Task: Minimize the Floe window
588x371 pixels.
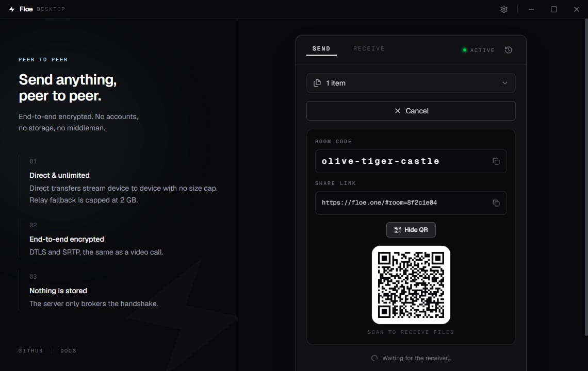Action: pyautogui.click(x=531, y=9)
